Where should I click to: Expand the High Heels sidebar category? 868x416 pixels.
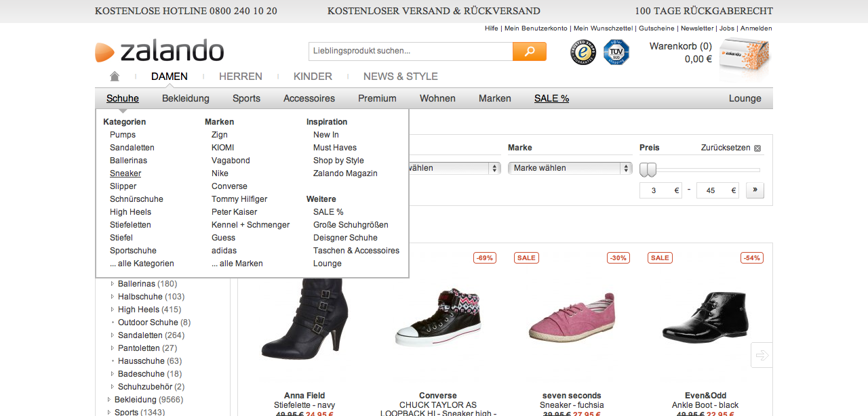click(x=113, y=310)
